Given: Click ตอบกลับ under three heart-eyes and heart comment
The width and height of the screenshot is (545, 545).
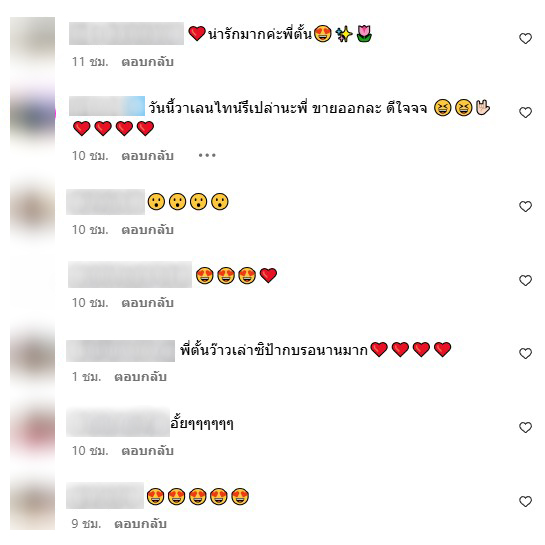Looking at the screenshot, I should point(147,303).
